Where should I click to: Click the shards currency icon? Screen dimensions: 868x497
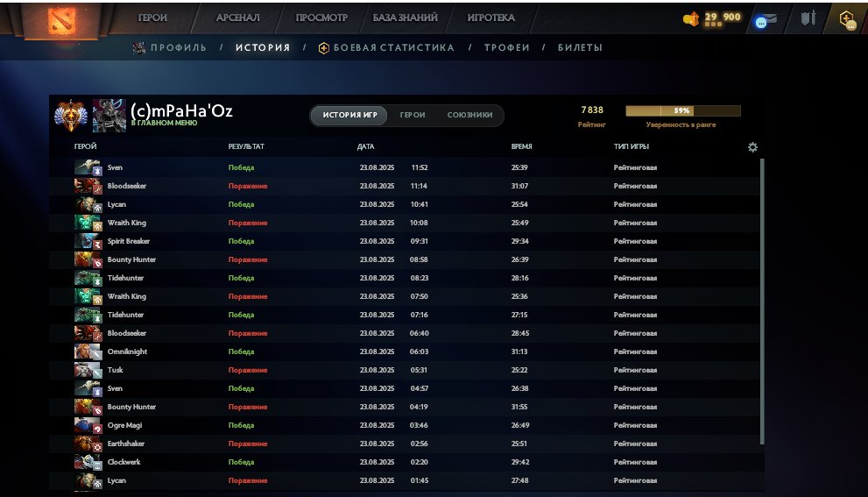point(691,18)
